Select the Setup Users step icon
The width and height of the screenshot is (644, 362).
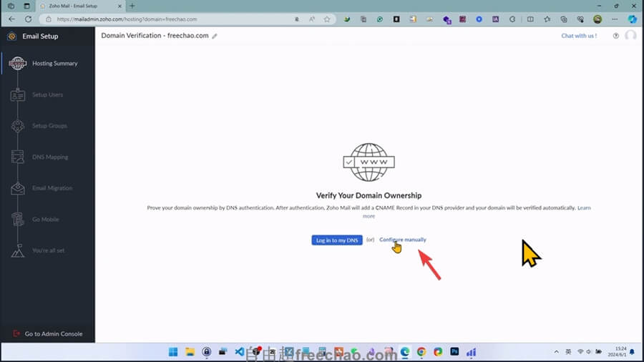point(18,95)
